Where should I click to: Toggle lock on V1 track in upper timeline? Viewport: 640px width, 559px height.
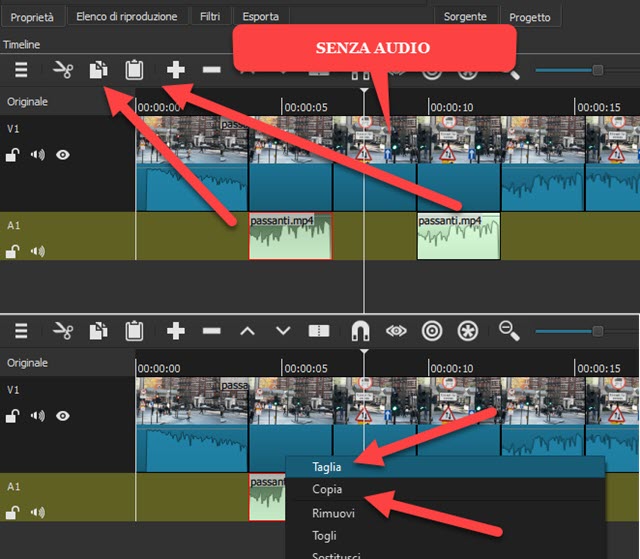(12, 155)
